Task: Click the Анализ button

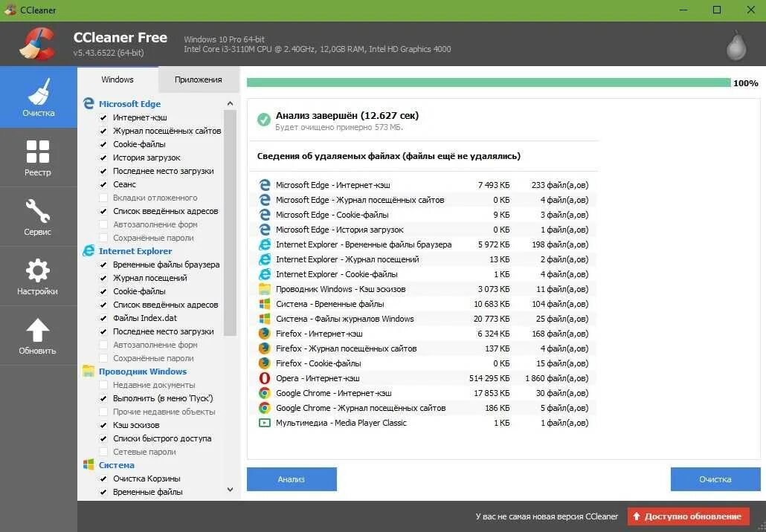Action: (x=292, y=479)
